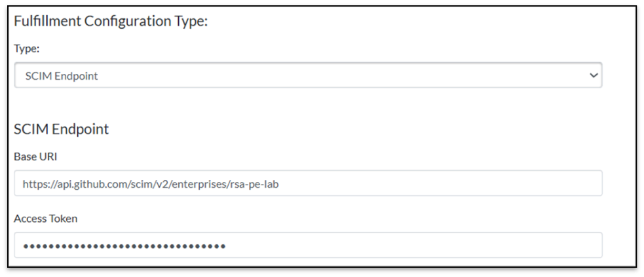Click the first masked dot in Access Token
The width and height of the screenshot is (644, 277).
point(26,246)
